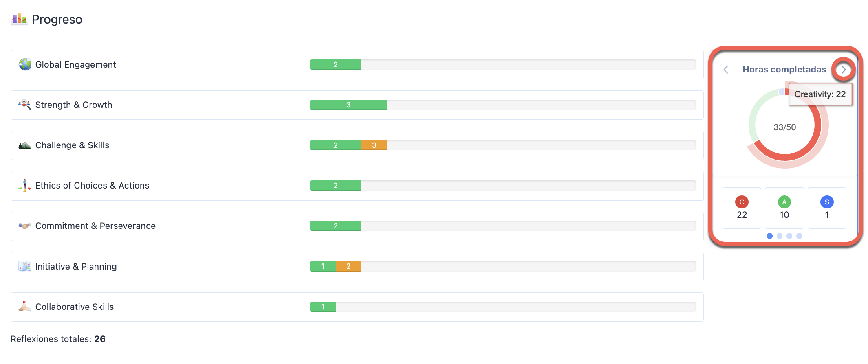Go to next chart with right chevron
868x364 pixels.
point(843,70)
